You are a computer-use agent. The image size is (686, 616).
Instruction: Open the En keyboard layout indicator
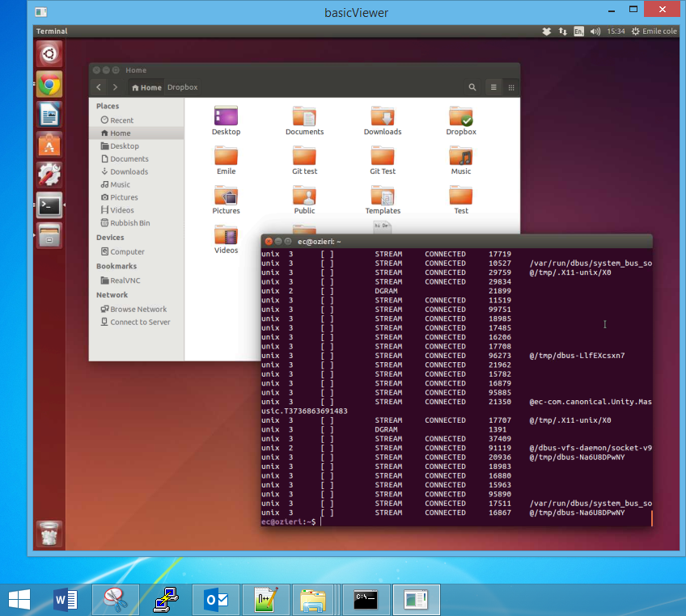(578, 32)
